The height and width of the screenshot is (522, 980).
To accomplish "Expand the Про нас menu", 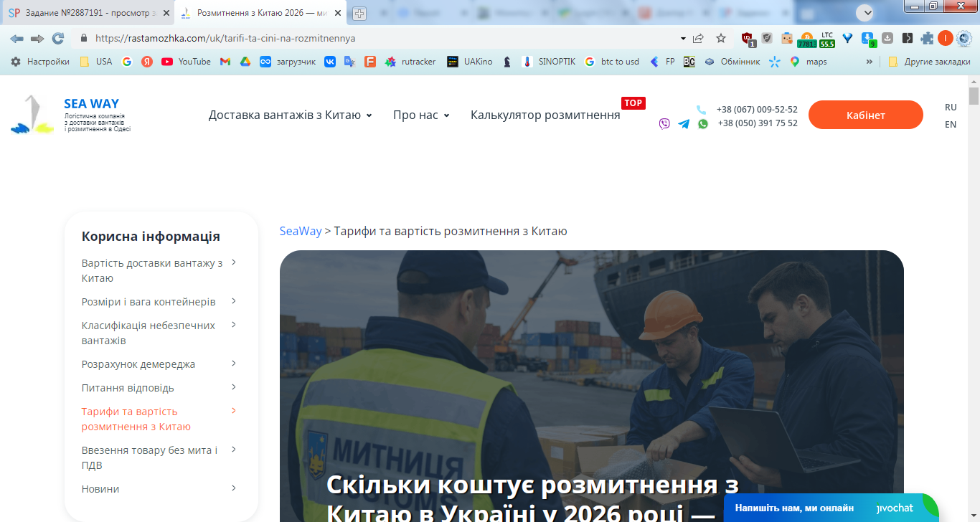I will 421,115.
